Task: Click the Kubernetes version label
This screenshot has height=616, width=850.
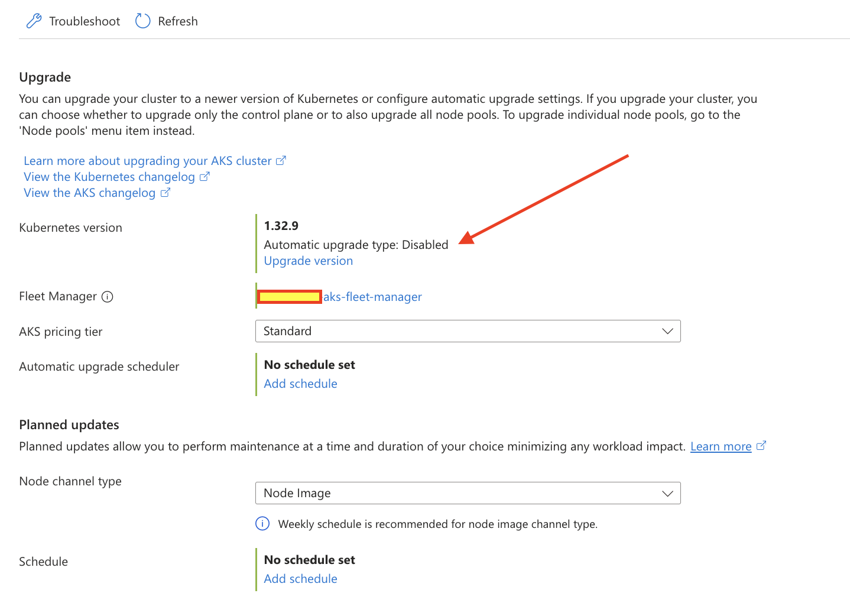Action: [x=70, y=228]
